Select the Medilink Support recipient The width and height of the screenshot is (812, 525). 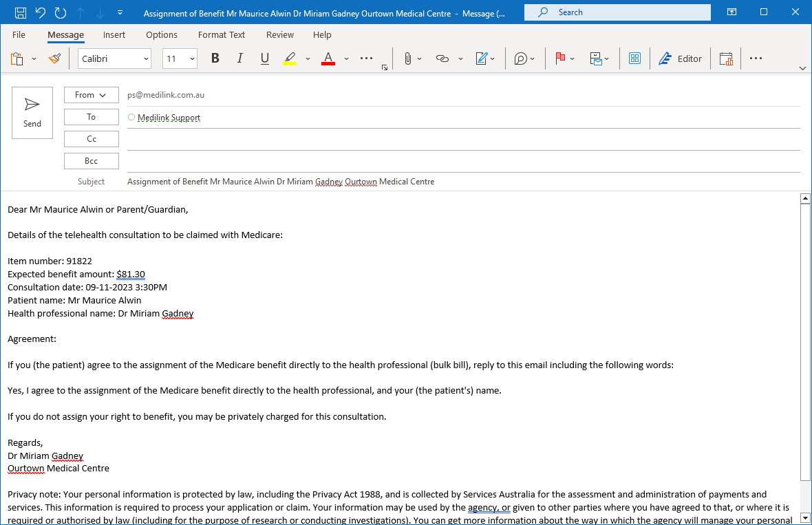[169, 118]
